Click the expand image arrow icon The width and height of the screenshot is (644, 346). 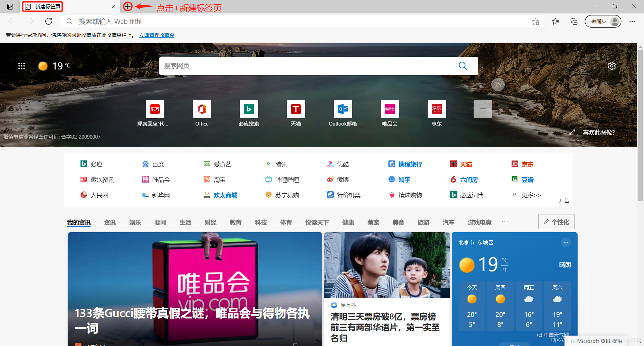[x=572, y=132]
